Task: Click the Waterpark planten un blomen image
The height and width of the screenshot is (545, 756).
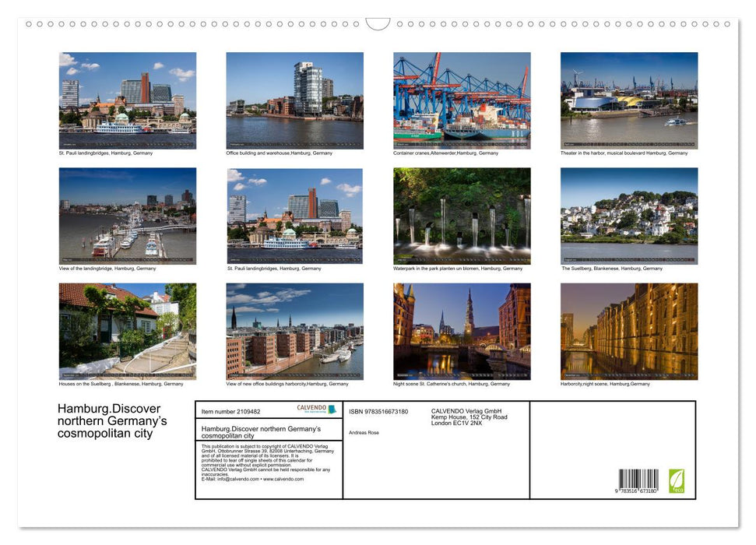Action: 461,216
